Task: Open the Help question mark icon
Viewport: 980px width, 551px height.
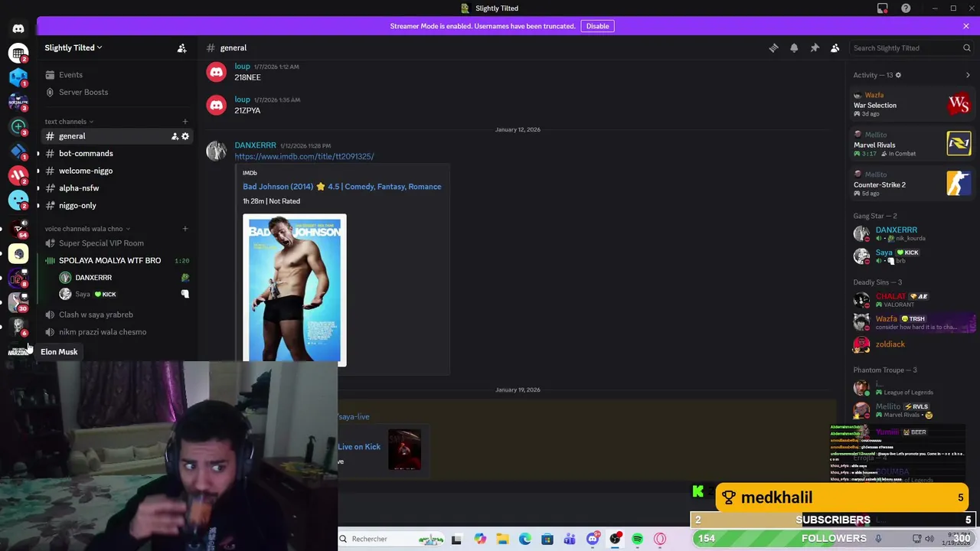Action: pos(906,8)
